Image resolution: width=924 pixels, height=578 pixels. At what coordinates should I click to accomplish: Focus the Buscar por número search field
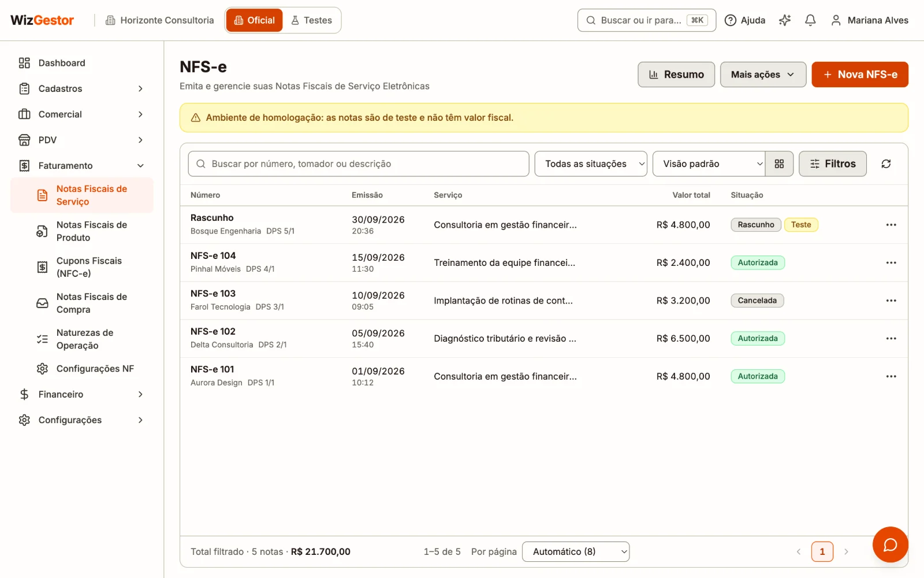click(x=358, y=164)
